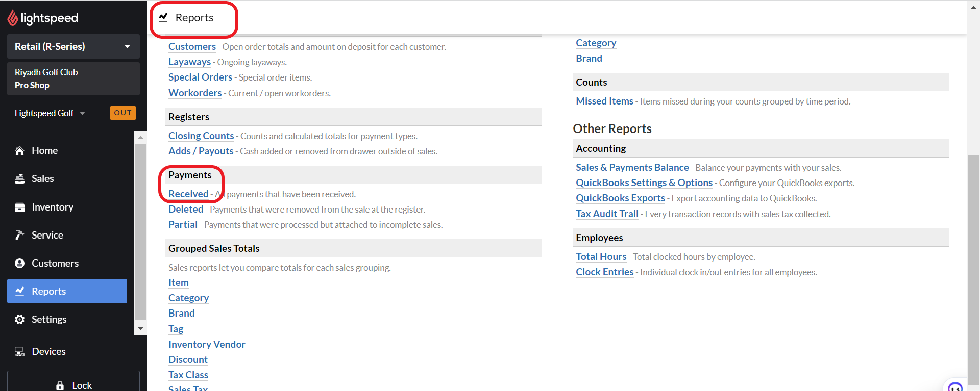Image resolution: width=980 pixels, height=391 pixels.
Task: Open the Tax Audit Trail report
Action: (607, 214)
